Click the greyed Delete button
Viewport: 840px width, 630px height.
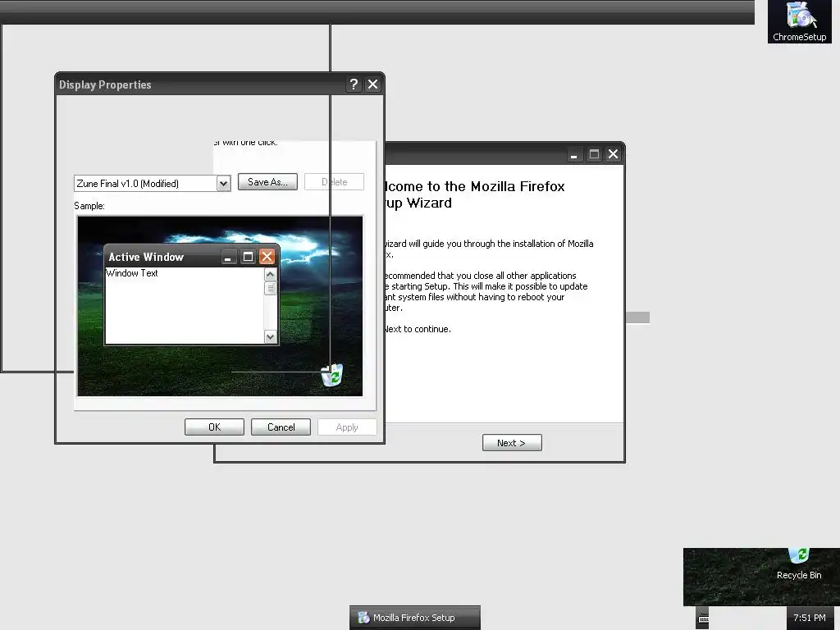[x=335, y=182]
